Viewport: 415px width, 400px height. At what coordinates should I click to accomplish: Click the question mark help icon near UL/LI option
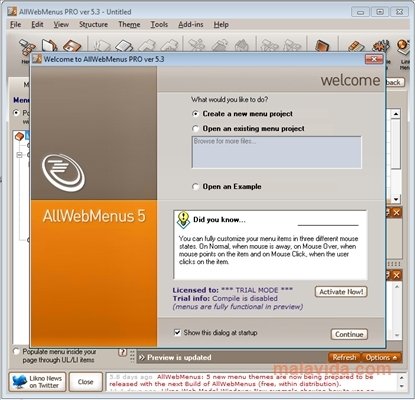click(x=122, y=352)
